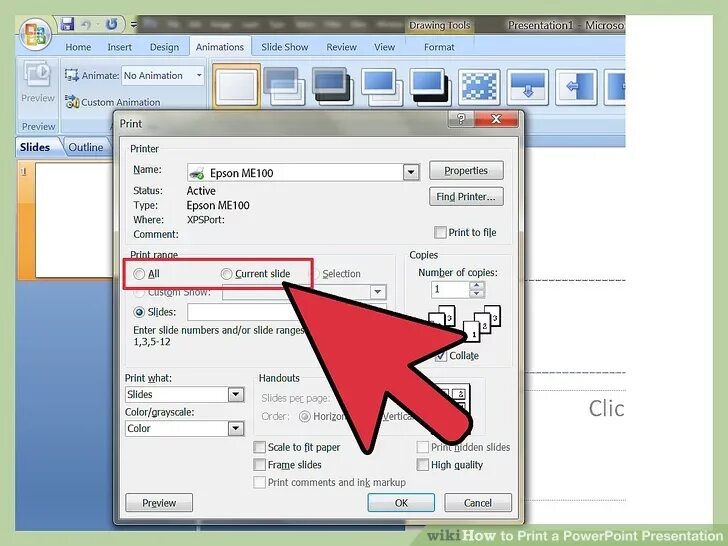Open the Insert ribbon tab
The width and height of the screenshot is (728, 546).
tap(119, 47)
